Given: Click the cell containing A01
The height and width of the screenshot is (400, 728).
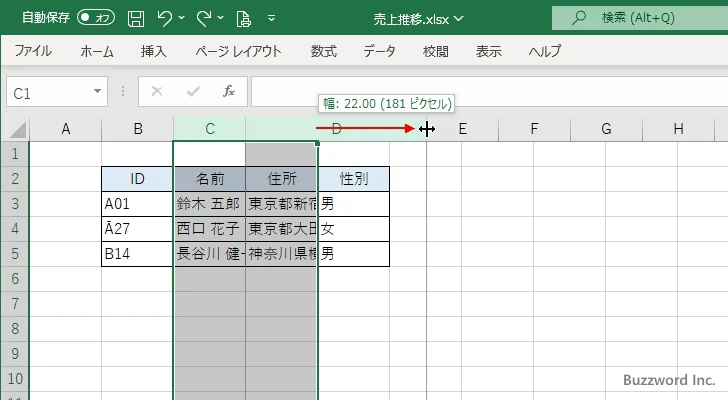Looking at the screenshot, I should click(x=137, y=204).
